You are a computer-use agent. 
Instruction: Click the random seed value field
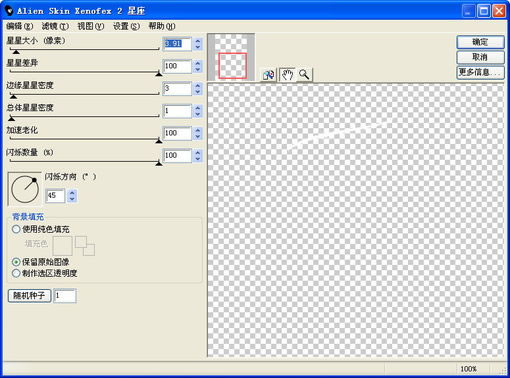[x=65, y=296]
